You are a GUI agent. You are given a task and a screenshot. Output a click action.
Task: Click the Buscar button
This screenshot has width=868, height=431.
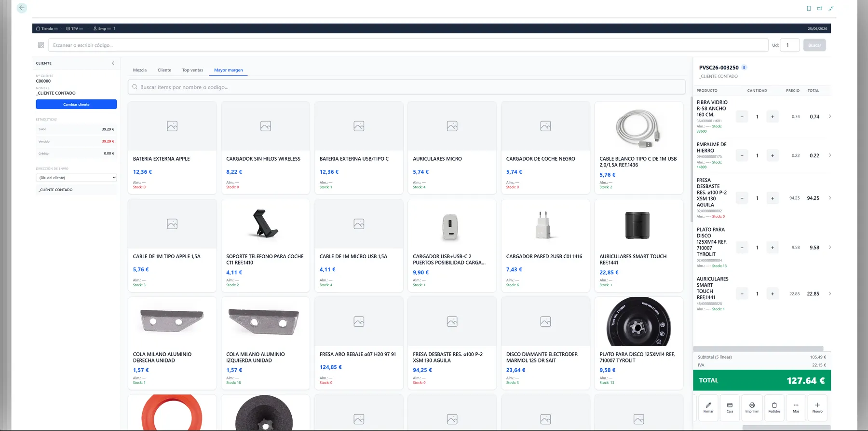(x=814, y=45)
